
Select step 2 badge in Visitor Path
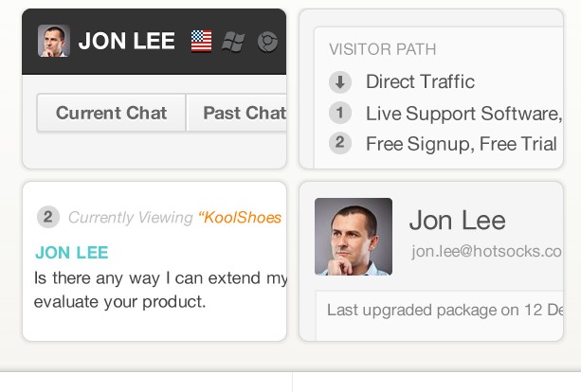[340, 143]
